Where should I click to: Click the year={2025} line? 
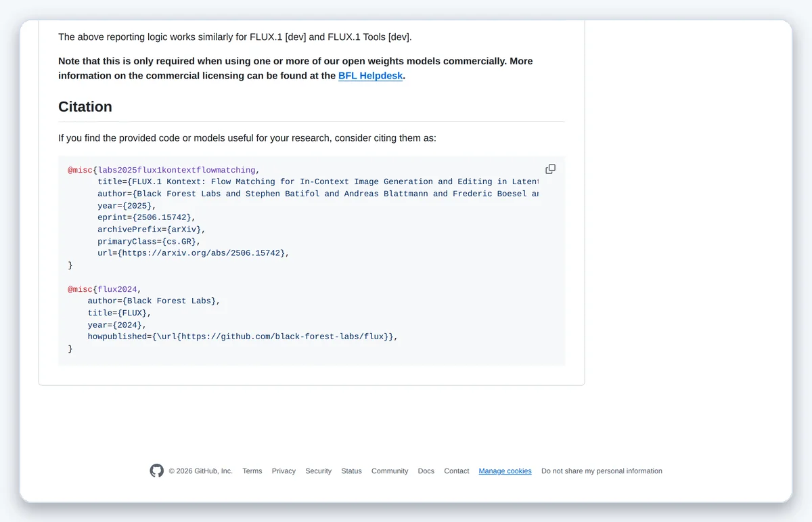127,206
